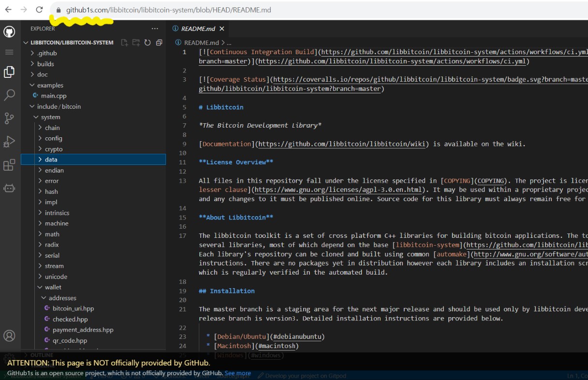The height and width of the screenshot is (380, 588).
Task: Expand the intrinsics folder
Action: 57,213
